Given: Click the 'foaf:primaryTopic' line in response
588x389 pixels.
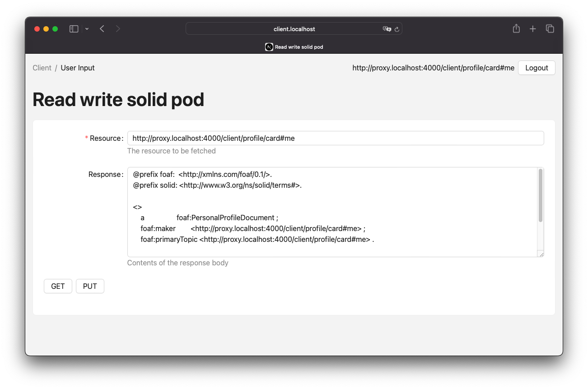Looking at the screenshot, I should [257, 239].
